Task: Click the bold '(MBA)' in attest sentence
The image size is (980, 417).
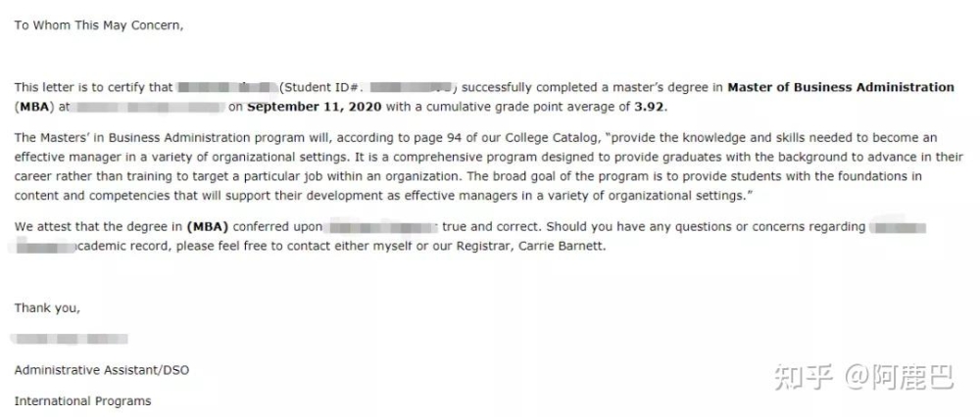Action: coord(208,227)
